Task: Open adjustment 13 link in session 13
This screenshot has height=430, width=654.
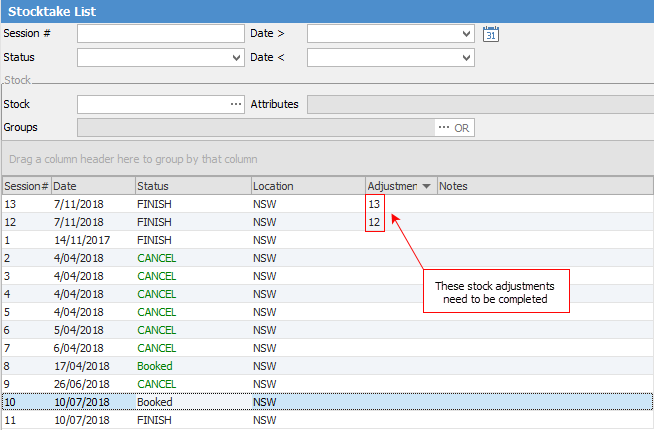Action: click(x=374, y=204)
